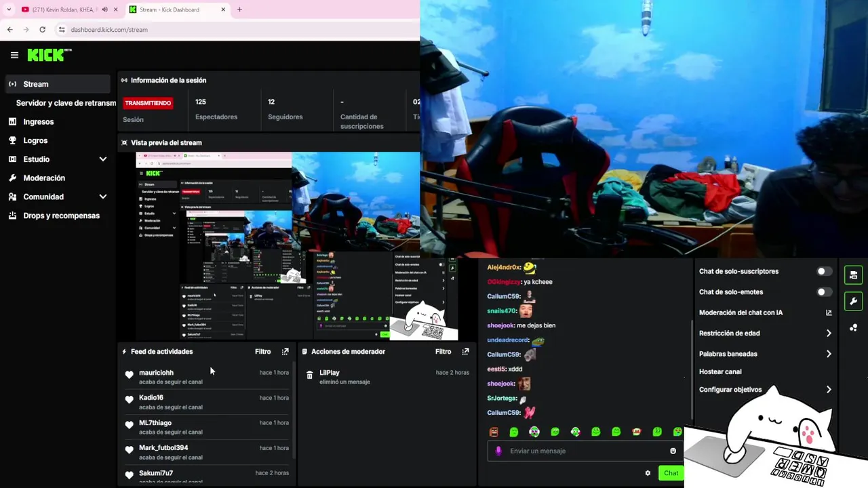
Task: Click the activity feed scrollbar
Action: tap(294, 410)
